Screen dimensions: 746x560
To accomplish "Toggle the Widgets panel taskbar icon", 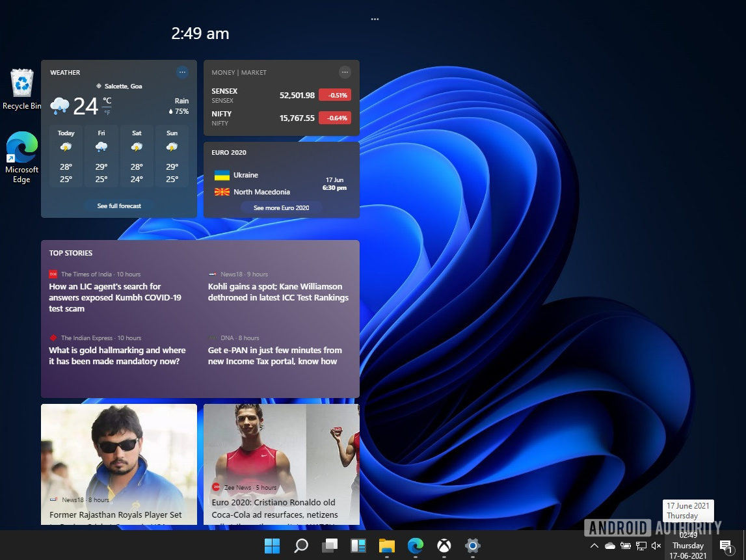I will click(x=358, y=546).
